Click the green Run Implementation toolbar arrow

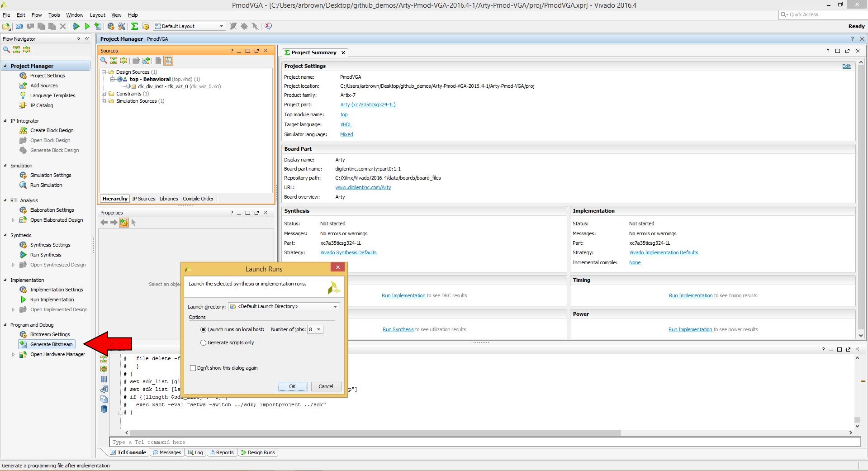click(x=87, y=26)
